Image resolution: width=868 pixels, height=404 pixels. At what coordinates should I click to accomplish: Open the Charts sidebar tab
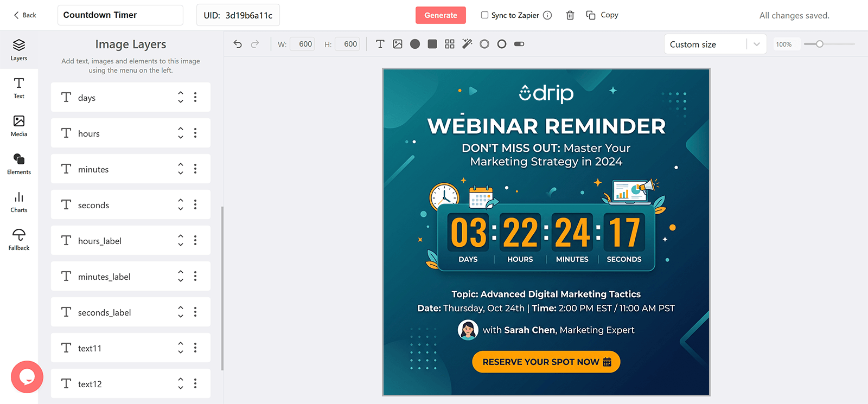point(19,202)
